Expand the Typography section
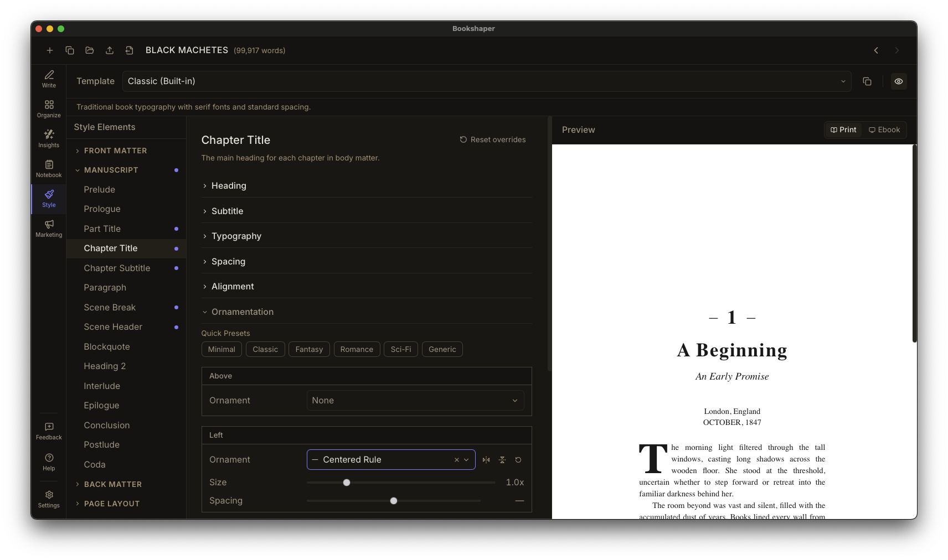 point(236,236)
